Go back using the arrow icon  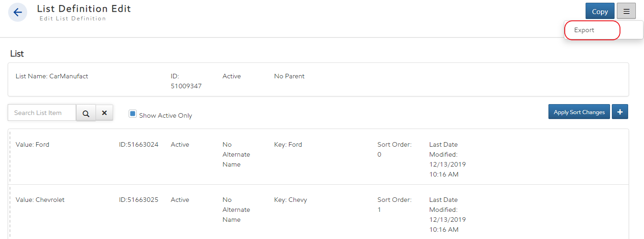(x=18, y=12)
